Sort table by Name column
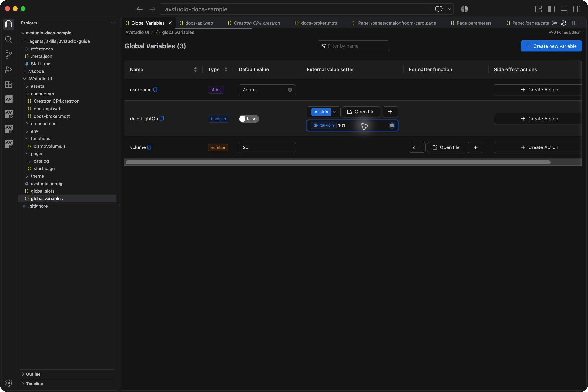This screenshot has height=392, width=588. (x=195, y=70)
